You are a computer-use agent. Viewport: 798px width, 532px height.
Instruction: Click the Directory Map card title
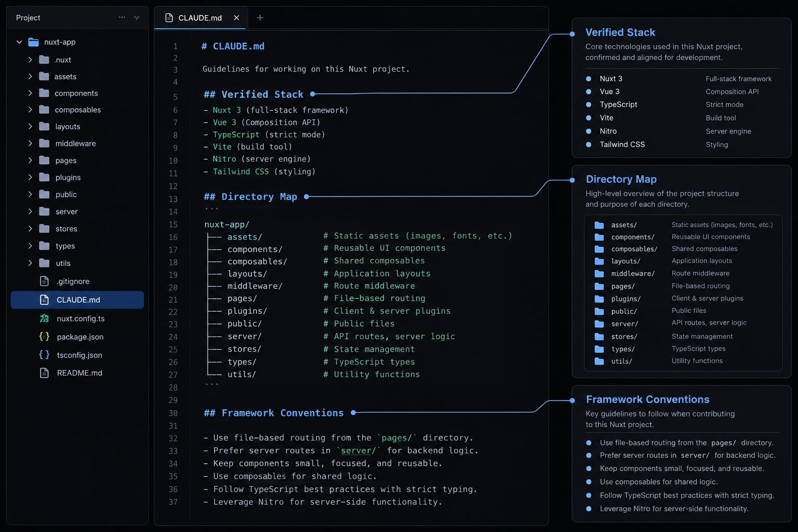pyautogui.click(x=621, y=179)
